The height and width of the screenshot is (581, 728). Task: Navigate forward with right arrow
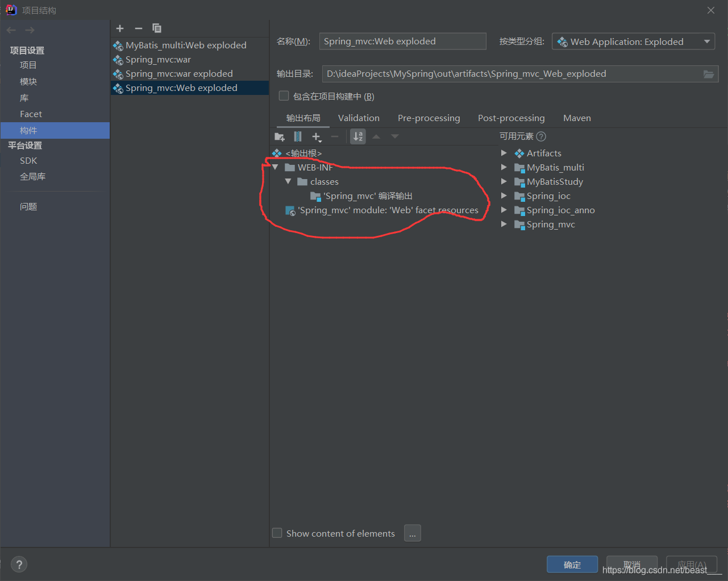tap(30, 30)
